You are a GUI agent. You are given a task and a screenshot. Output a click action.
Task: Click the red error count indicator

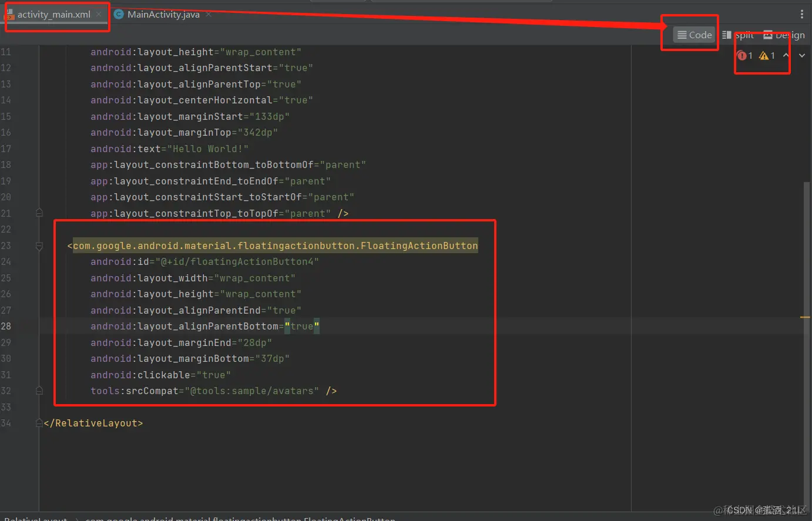point(744,56)
